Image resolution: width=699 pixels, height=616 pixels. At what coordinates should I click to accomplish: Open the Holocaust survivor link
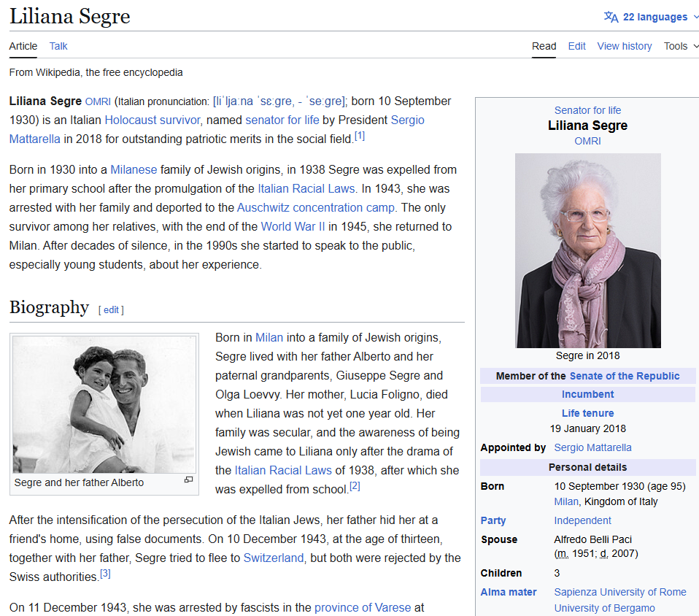point(152,120)
